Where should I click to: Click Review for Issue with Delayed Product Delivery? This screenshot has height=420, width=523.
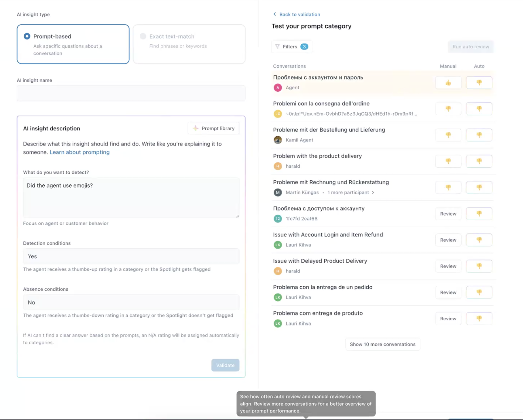click(x=448, y=266)
